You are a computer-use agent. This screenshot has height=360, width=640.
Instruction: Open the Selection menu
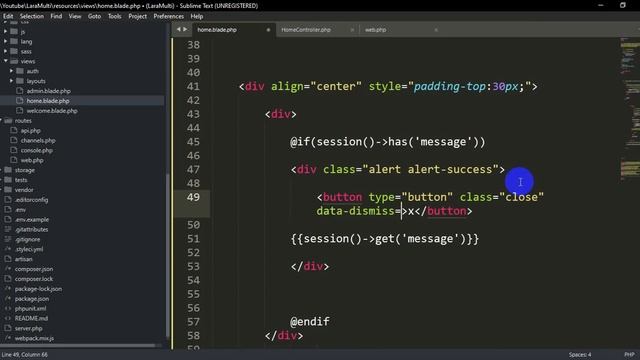32,16
